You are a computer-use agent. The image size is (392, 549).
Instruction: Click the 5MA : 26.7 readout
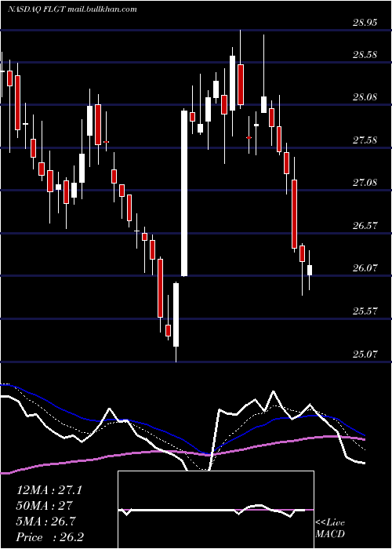point(45,522)
